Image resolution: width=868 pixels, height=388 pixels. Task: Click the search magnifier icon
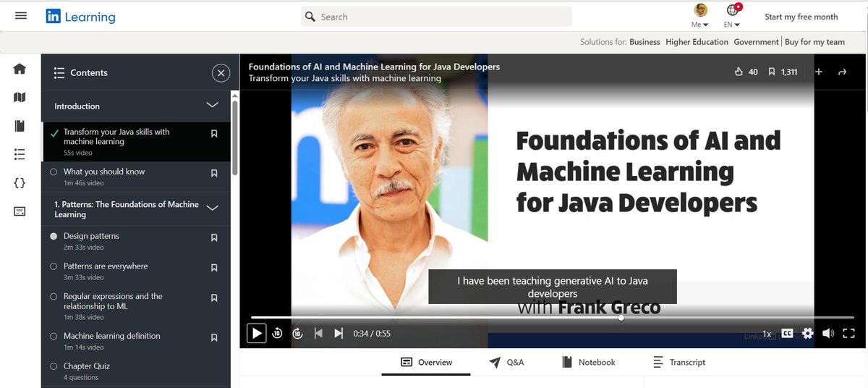click(310, 17)
